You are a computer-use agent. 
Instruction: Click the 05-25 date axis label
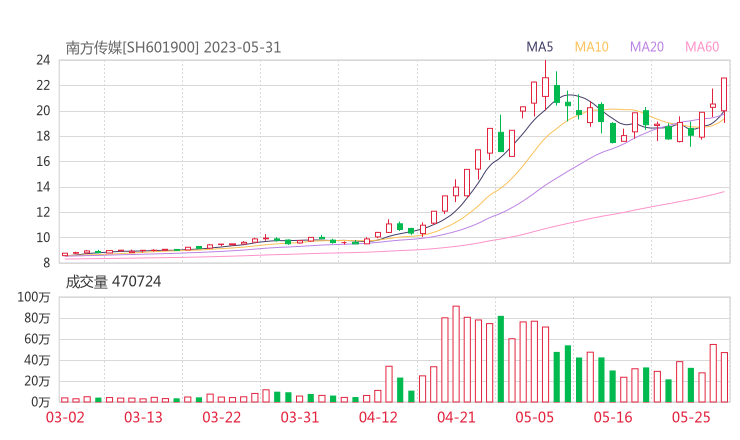click(691, 417)
